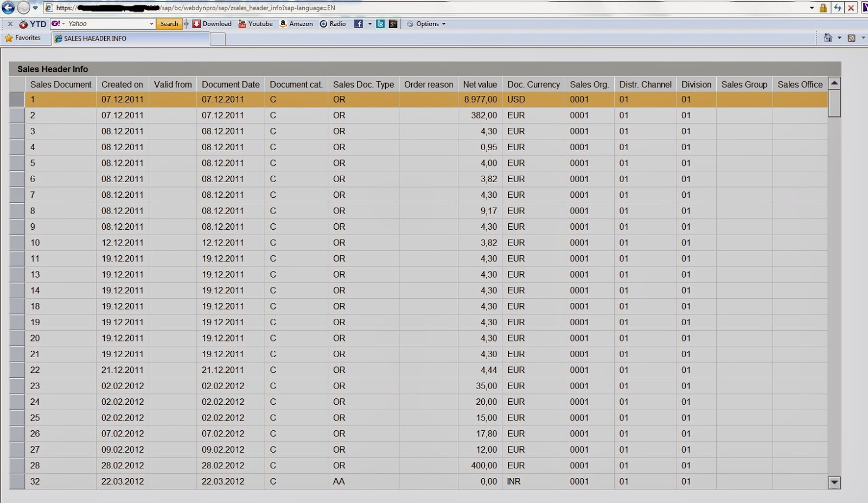Image resolution: width=868 pixels, height=503 pixels.
Task: Open the address bar history dropdown
Action: coord(812,8)
